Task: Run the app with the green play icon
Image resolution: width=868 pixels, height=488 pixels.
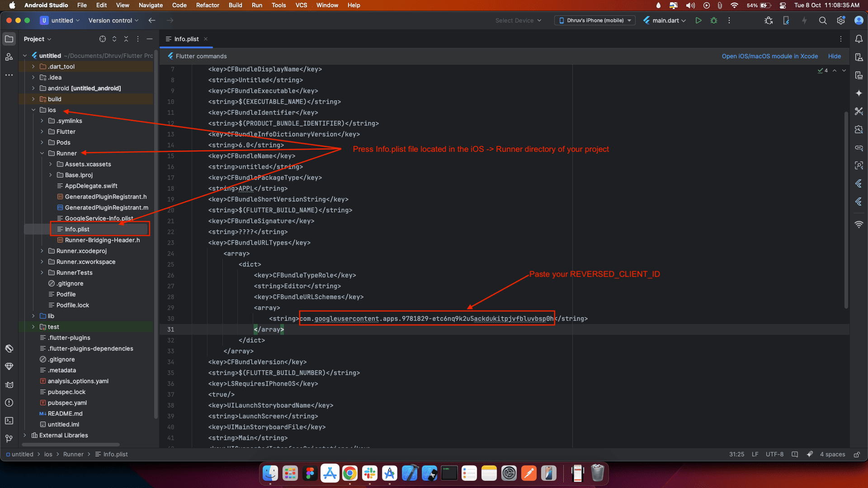Action: pos(698,20)
